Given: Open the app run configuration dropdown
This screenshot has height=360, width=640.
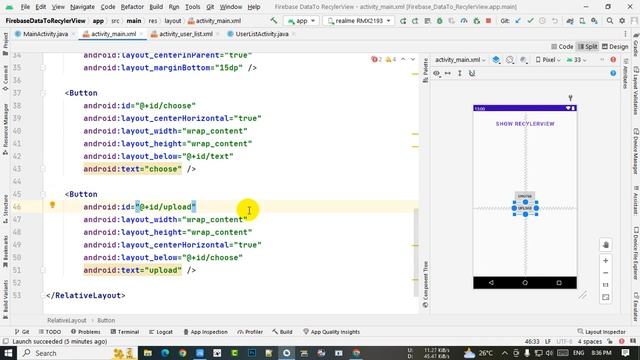Looking at the screenshot, I should (x=301, y=21).
